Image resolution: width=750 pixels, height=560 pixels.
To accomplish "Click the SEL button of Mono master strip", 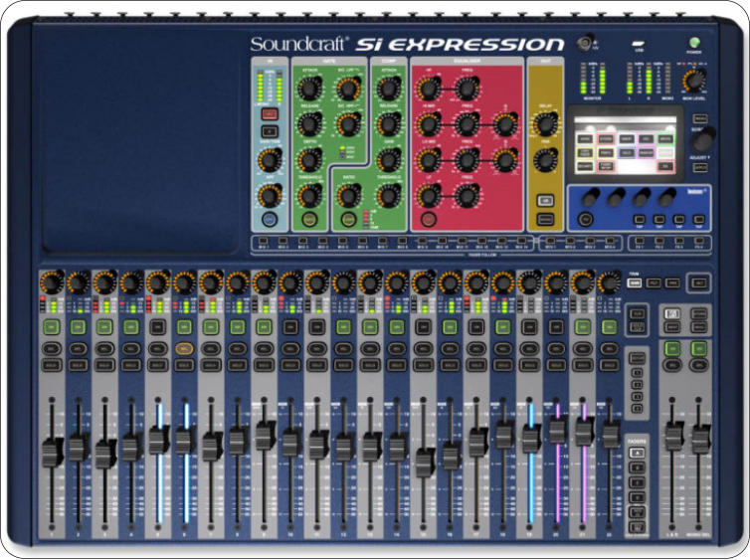I will point(699,365).
